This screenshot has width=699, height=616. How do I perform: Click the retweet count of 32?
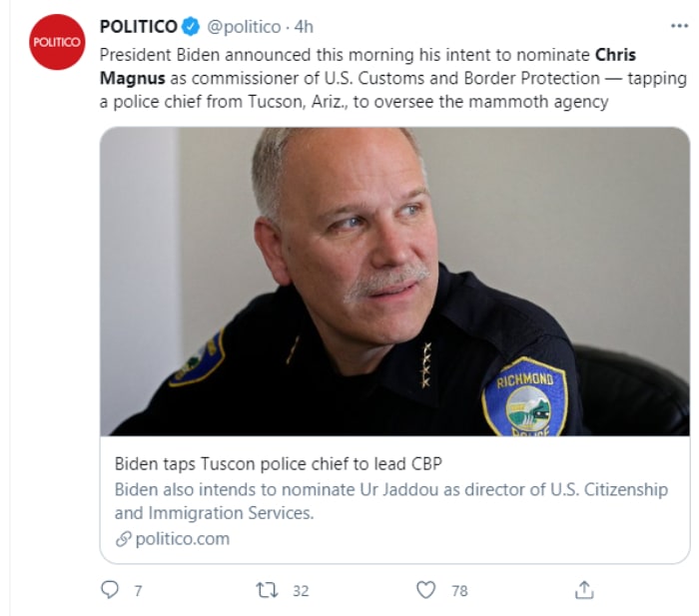point(300,591)
